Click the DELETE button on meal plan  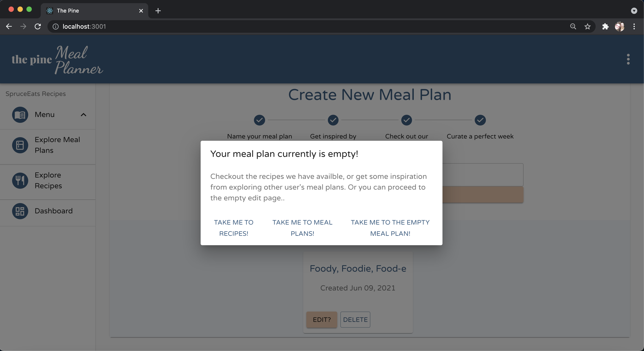(x=355, y=319)
